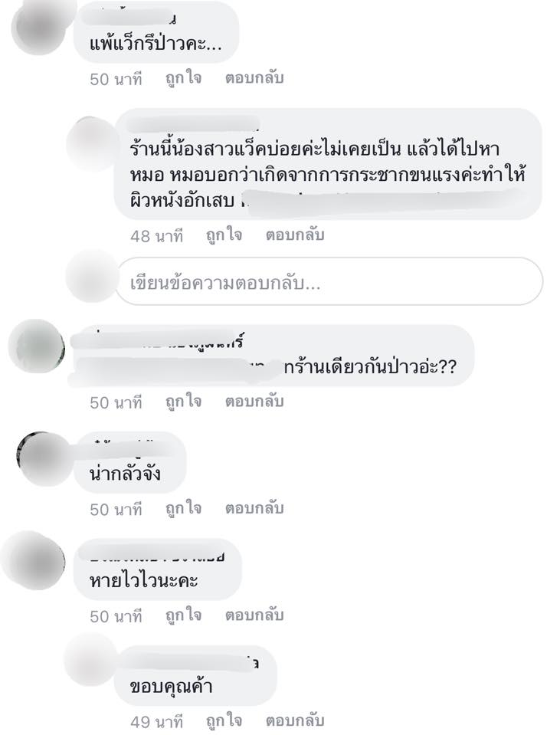Reply to the 48-minute-old comment
This screenshot has width=560, height=735.
pyautogui.click(x=295, y=235)
